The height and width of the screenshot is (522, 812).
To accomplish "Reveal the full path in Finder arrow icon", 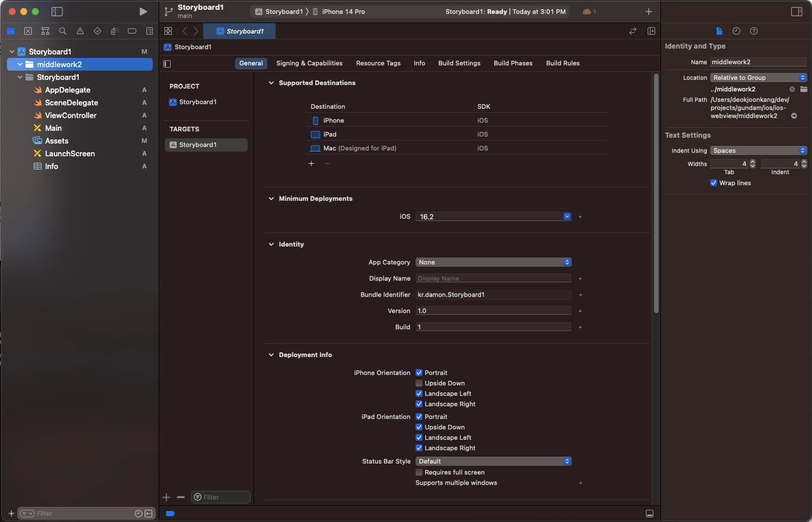I will [x=794, y=116].
